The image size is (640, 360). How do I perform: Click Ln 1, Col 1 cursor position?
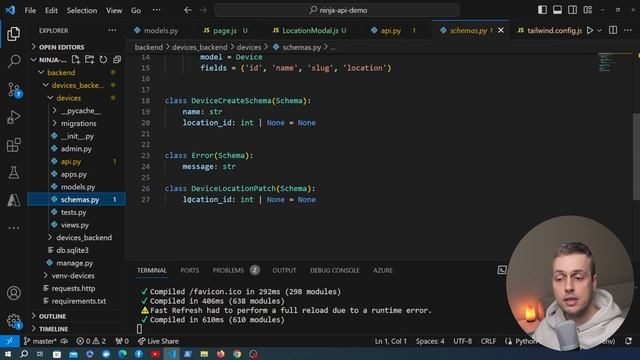click(x=391, y=341)
